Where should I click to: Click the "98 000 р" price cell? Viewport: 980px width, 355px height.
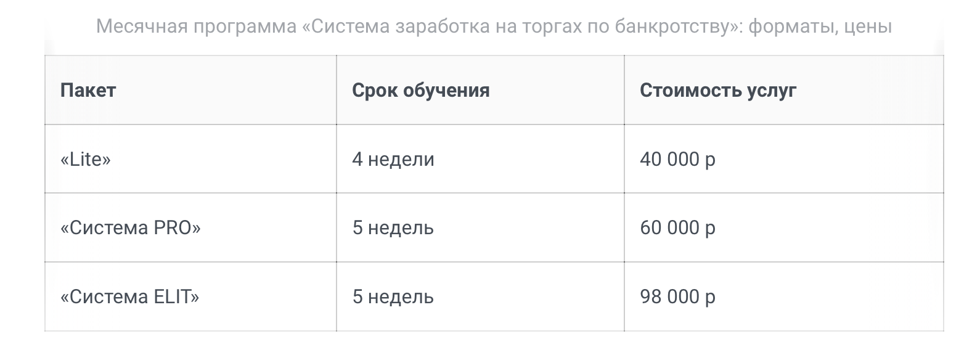(677, 297)
